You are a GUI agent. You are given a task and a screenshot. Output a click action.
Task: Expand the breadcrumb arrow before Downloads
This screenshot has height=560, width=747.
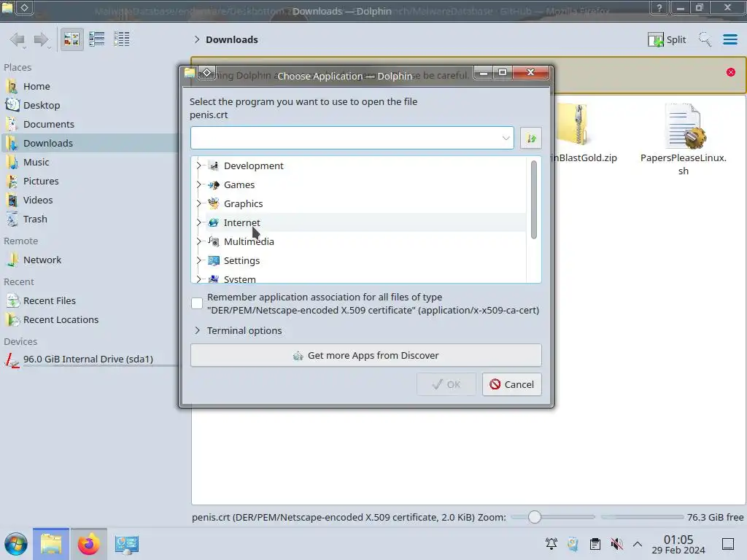pyautogui.click(x=197, y=39)
